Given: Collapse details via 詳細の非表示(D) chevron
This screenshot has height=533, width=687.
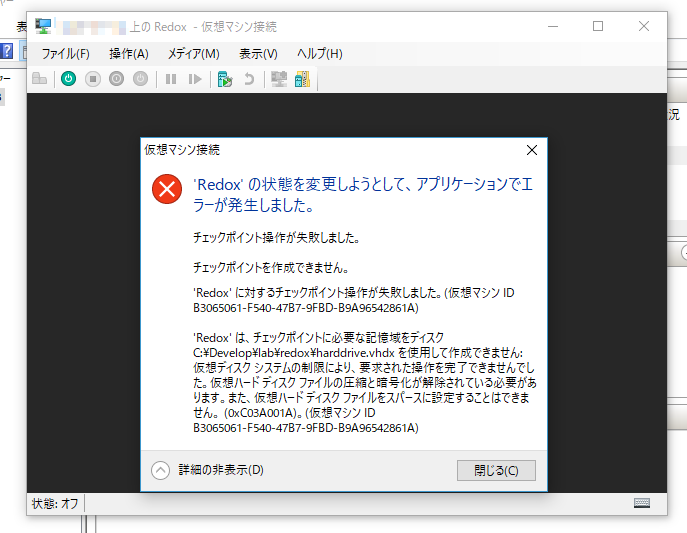Looking at the screenshot, I should 160,470.
